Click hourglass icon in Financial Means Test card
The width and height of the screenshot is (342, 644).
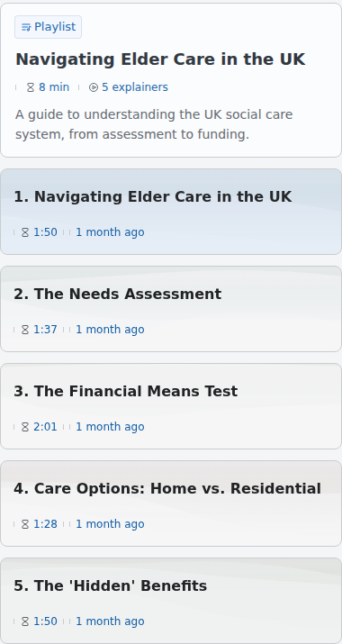[x=25, y=427]
